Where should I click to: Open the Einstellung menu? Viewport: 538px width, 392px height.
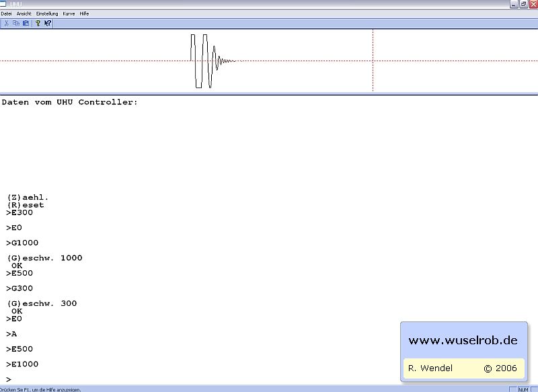click(x=47, y=13)
